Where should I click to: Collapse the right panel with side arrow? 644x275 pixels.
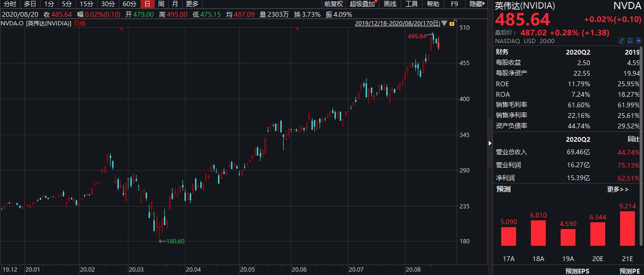pos(490,143)
